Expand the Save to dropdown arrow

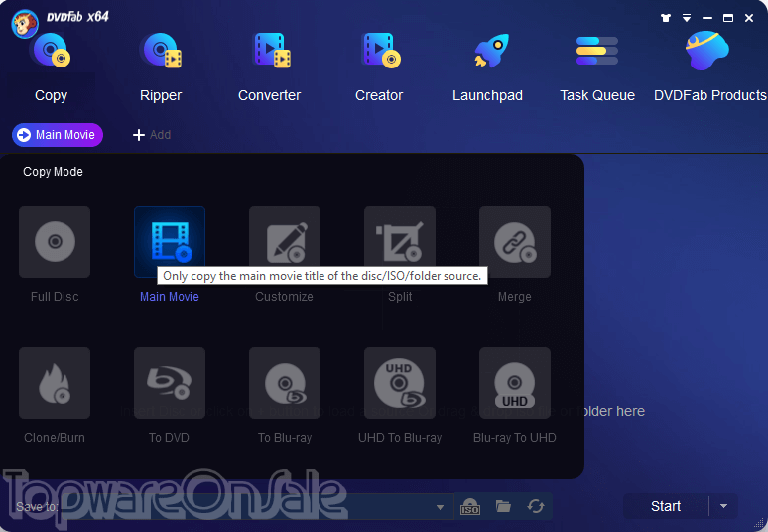(440, 507)
